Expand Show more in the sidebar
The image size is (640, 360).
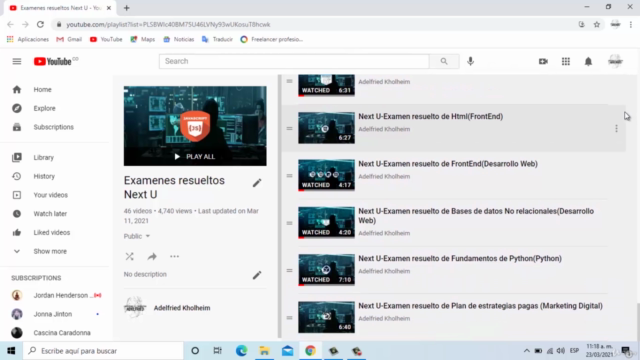tap(50, 251)
